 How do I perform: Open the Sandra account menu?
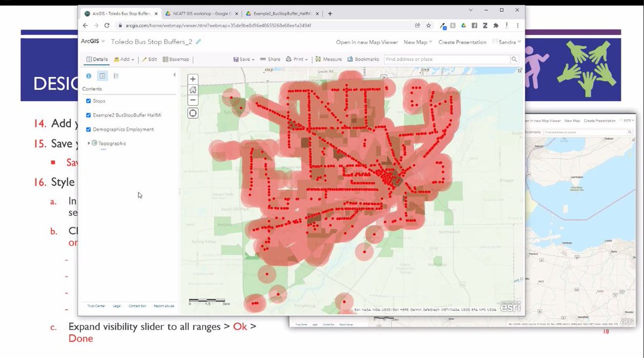(x=507, y=42)
